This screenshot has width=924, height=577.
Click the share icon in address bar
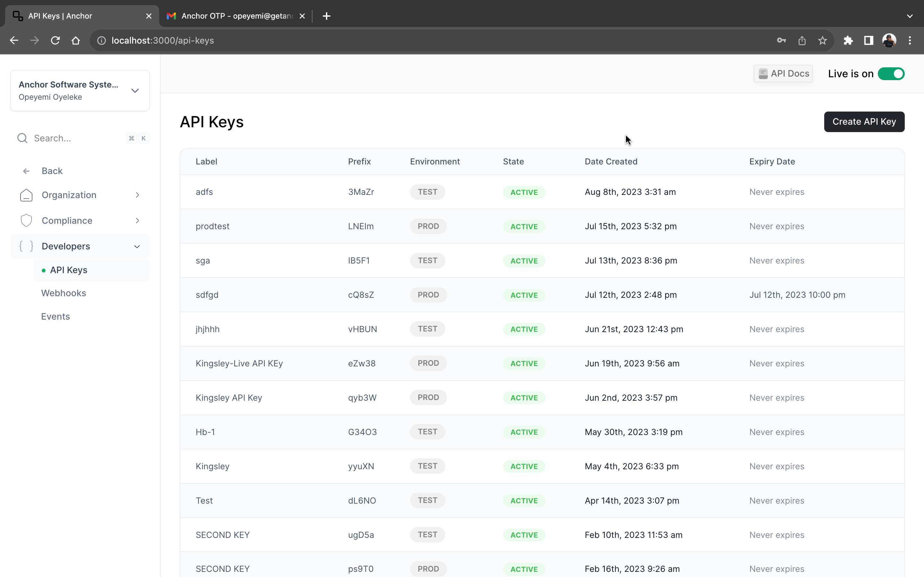tap(802, 40)
